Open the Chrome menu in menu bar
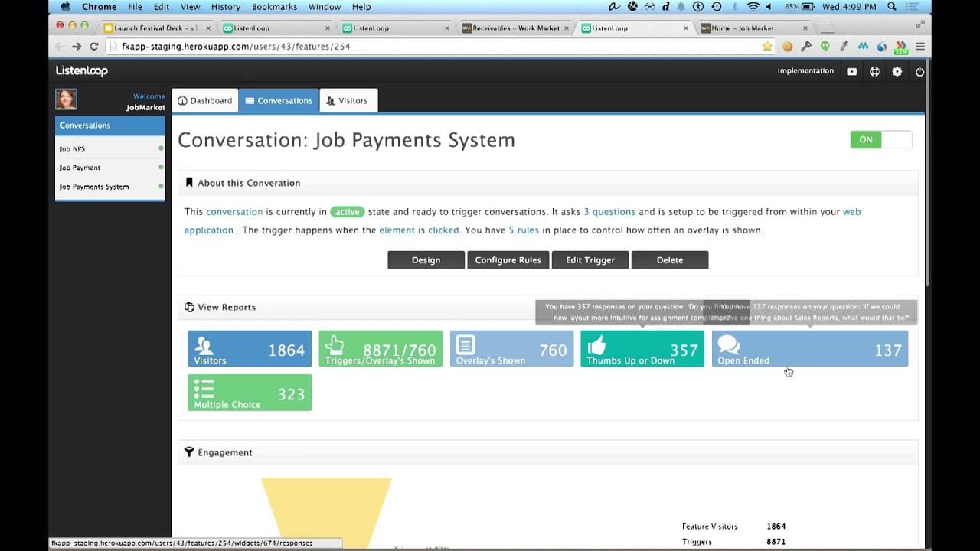 [x=100, y=6]
